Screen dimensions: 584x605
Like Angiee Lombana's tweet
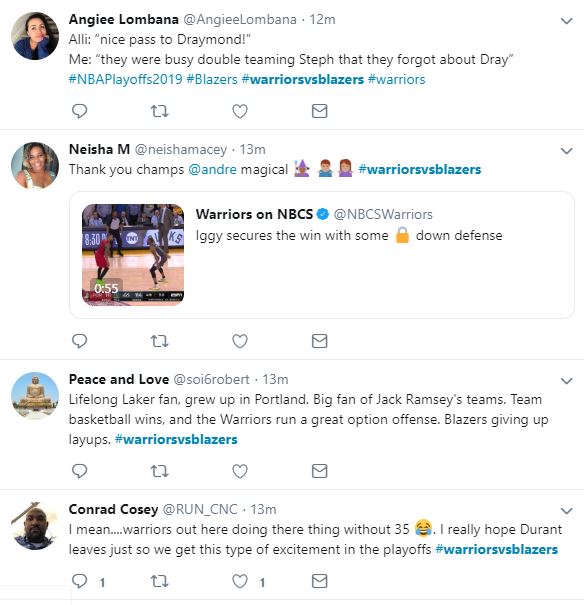(x=240, y=111)
